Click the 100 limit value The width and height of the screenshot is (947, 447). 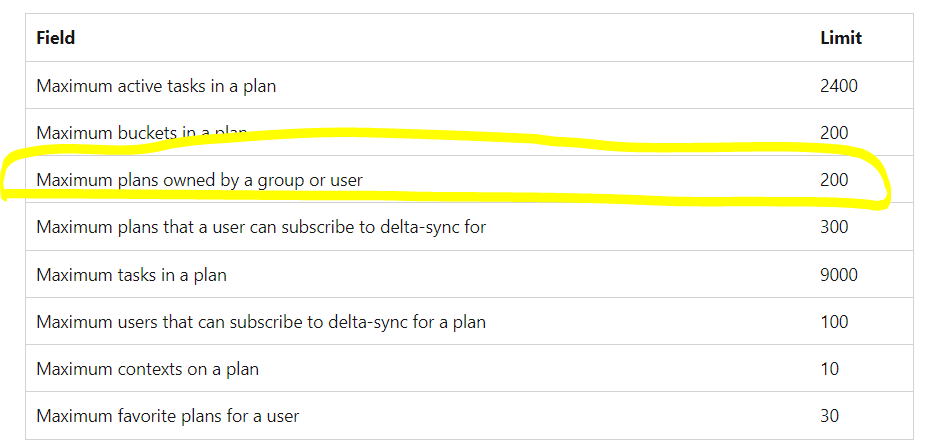click(834, 322)
